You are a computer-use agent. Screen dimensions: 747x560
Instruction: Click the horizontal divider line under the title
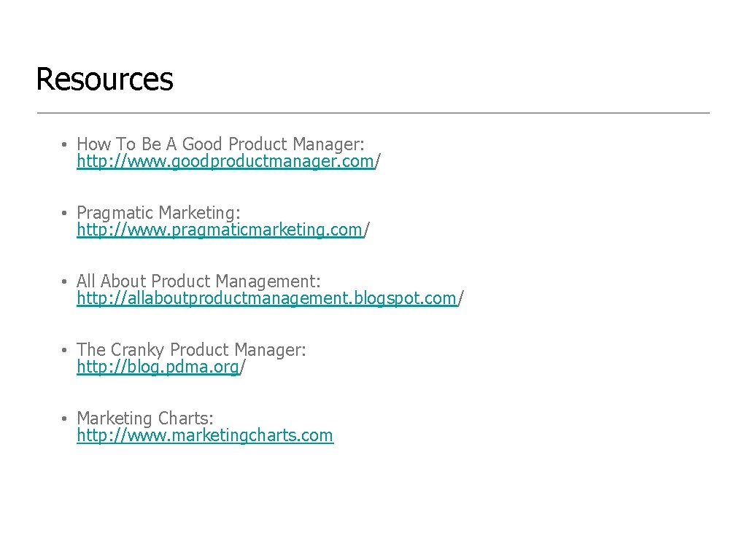coord(373,113)
